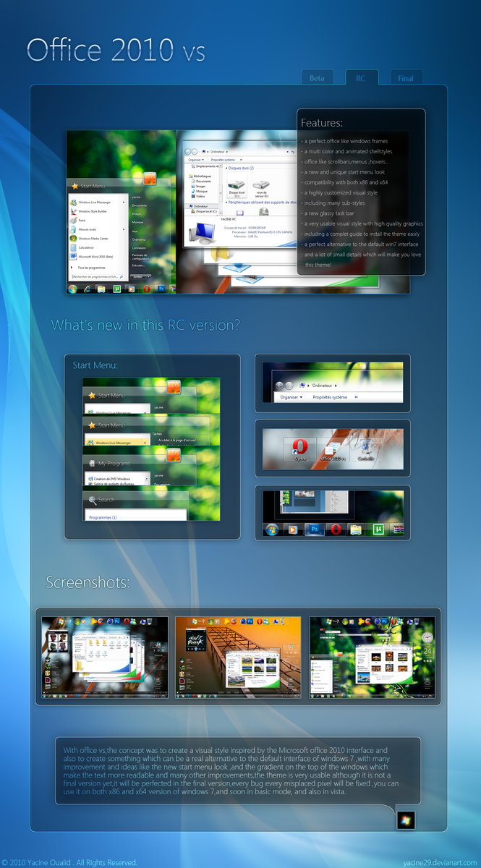Image resolution: width=481 pixels, height=868 pixels.
Task: Click the Start orb in the large preview taskbar
Action: [x=72, y=289]
